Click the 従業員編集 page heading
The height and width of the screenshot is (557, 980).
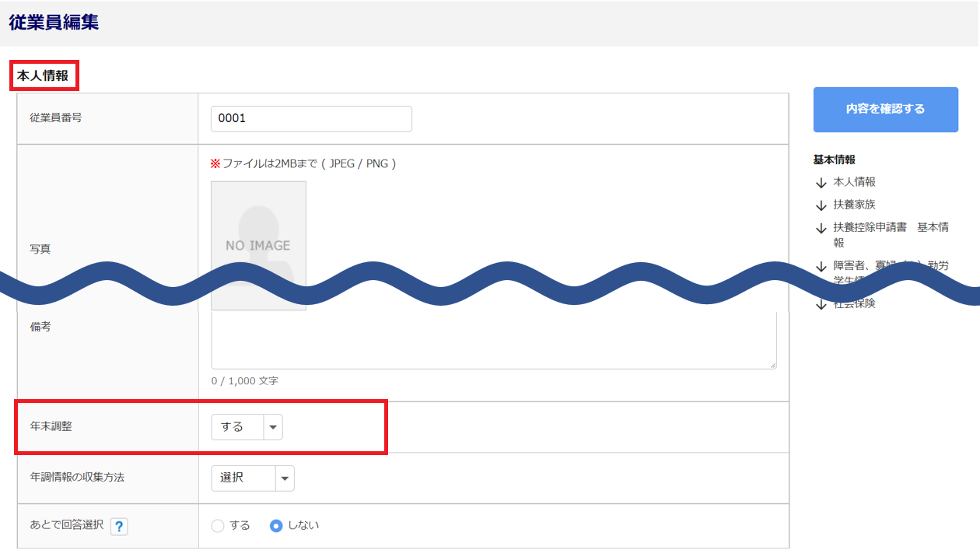click(54, 23)
